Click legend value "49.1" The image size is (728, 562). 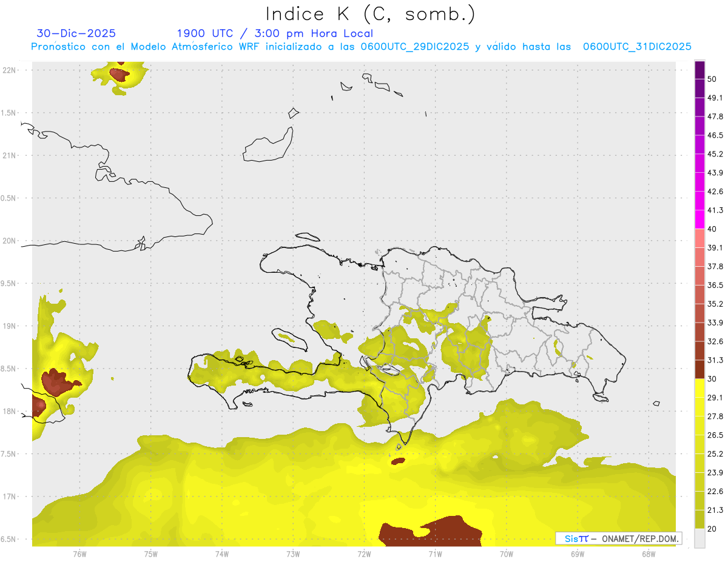715,98
